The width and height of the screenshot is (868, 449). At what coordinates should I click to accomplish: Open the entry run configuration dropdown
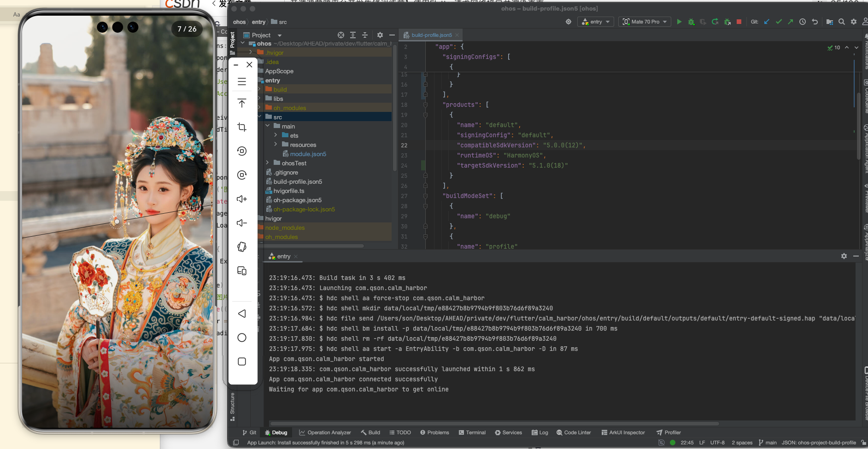click(596, 22)
